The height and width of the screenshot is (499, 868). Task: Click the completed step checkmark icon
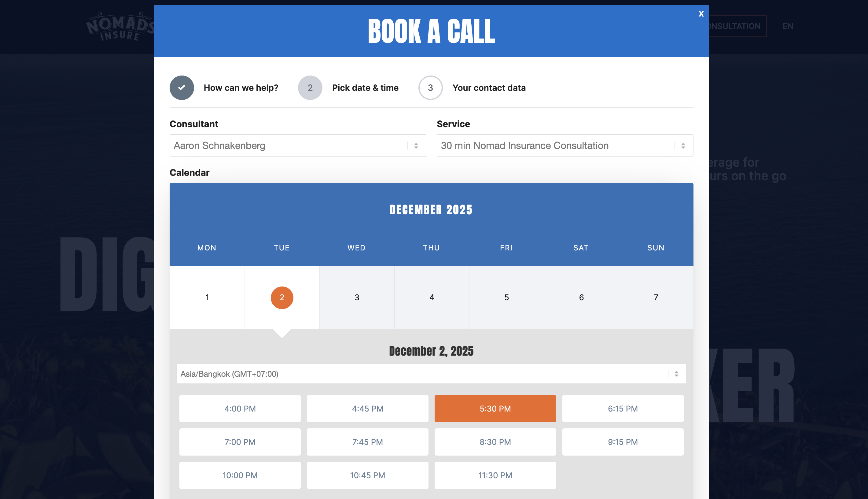(182, 88)
